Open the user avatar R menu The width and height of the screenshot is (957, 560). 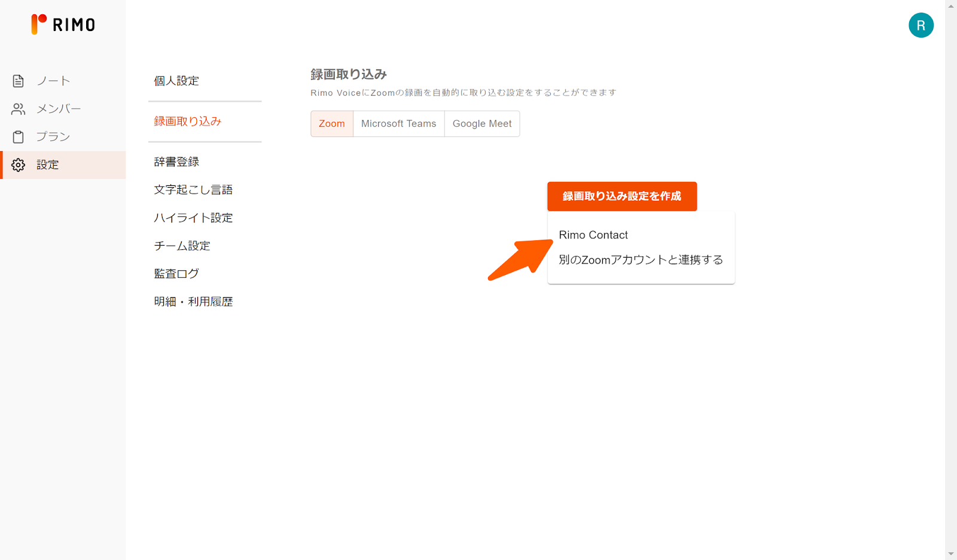coord(921,25)
